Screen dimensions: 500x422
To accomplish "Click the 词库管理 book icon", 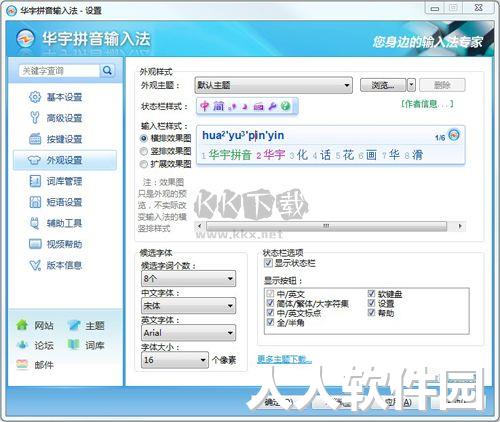I will (35, 181).
